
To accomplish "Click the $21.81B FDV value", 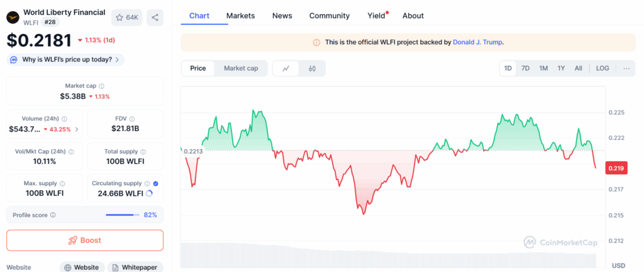I will point(125,128).
